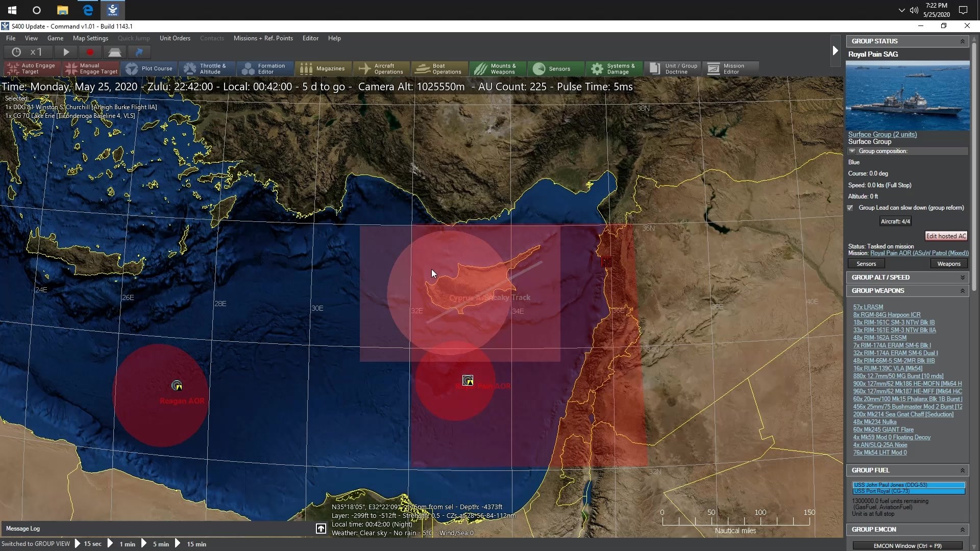Click Edit hosted AC button
Image resolution: width=980 pixels, height=551 pixels.
click(x=946, y=236)
